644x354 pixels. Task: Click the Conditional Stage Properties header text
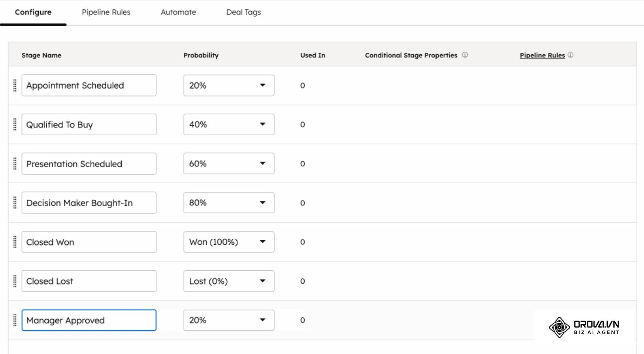pyautogui.click(x=411, y=55)
